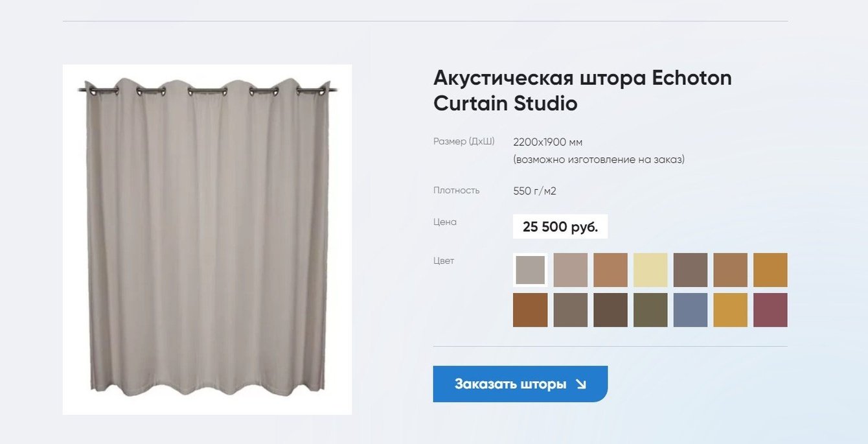The width and height of the screenshot is (868, 444).
Task: Click the 25 500 руб. price tag
Action: [x=560, y=227]
